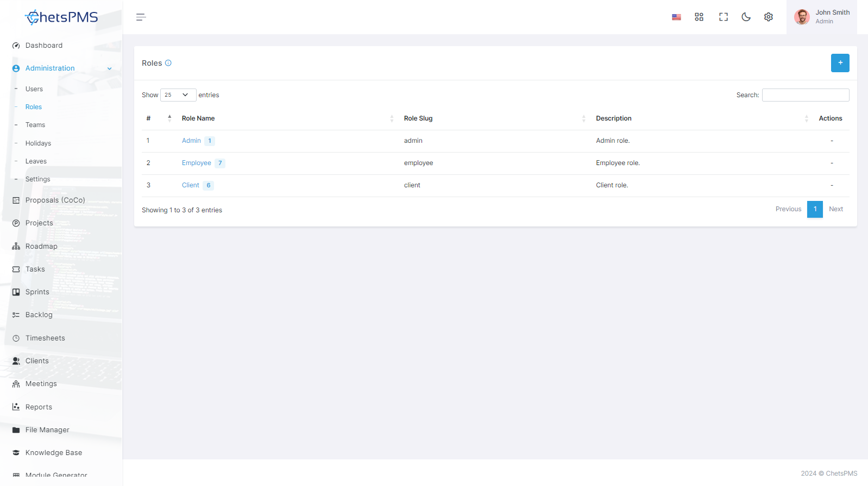868x486 pixels.
Task: Toggle the sidebar hamburger menu icon
Action: [x=141, y=17]
